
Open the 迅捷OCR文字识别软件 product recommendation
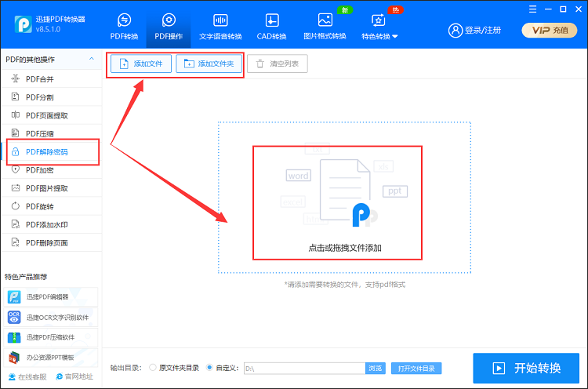(x=51, y=318)
